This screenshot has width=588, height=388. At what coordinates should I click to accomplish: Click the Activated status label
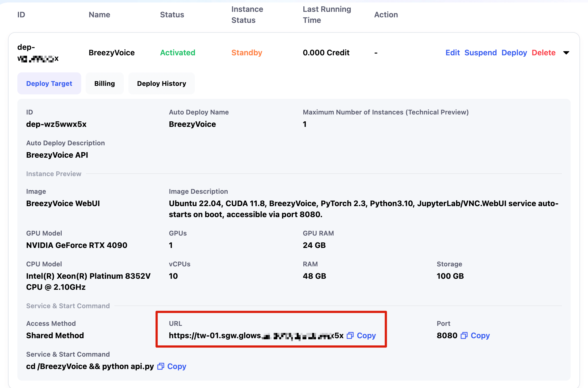tap(178, 53)
